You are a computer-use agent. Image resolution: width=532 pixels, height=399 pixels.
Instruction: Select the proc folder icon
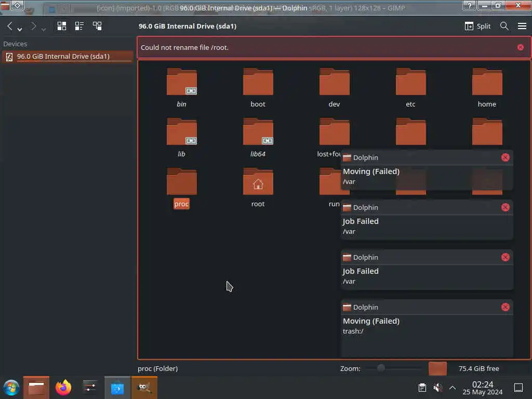tap(181, 181)
